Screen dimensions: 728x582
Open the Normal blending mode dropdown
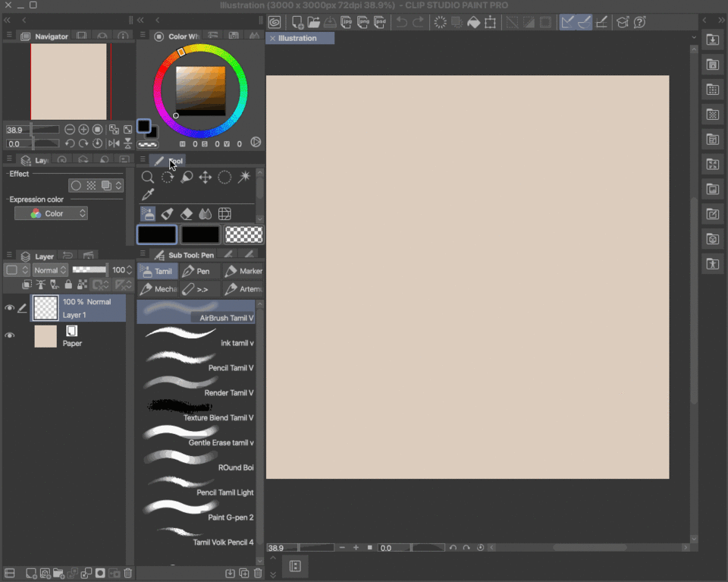pyautogui.click(x=50, y=270)
